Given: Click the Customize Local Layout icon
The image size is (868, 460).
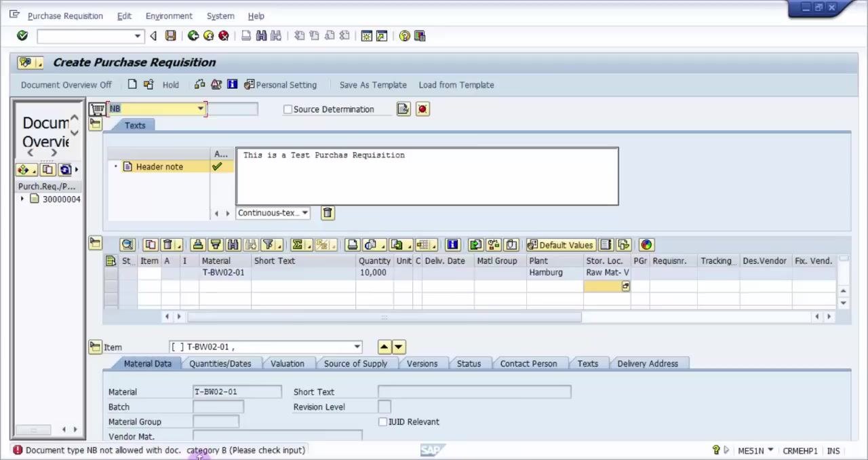Looking at the screenshot, I should 420,36.
